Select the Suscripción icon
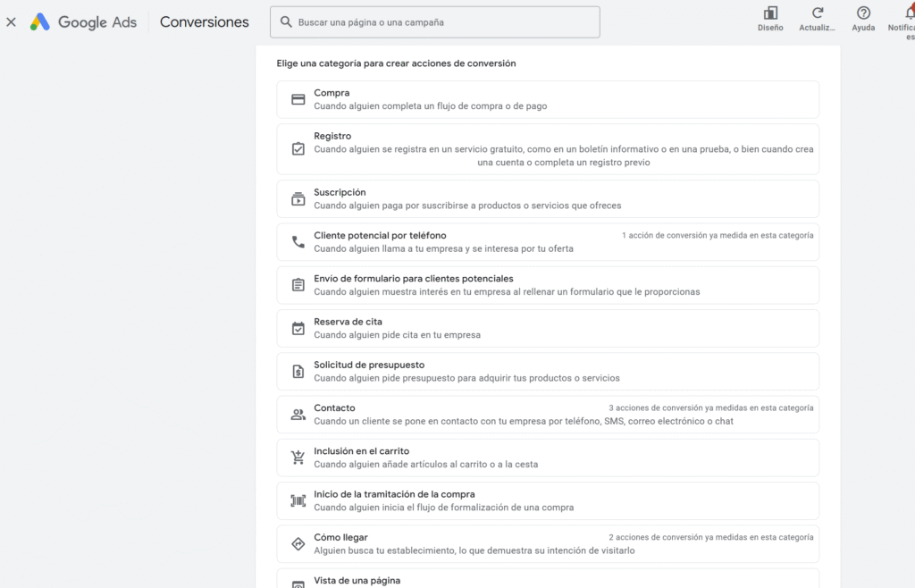This screenshot has width=915, height=588. click(x=298, y=199)
